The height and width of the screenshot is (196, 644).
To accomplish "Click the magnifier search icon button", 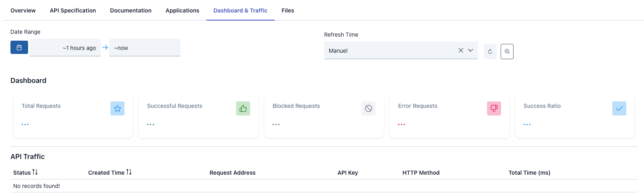I will (x=507, y=52).
